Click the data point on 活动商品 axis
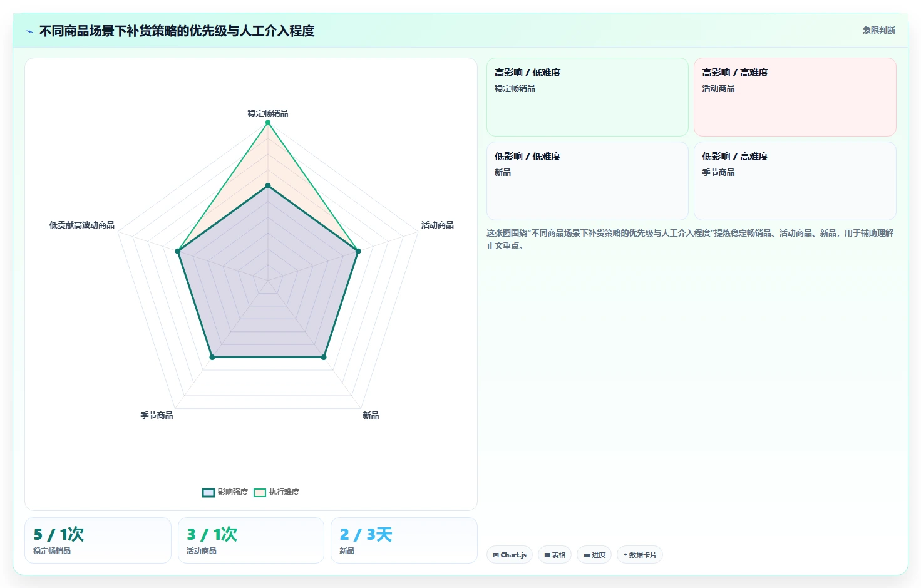This screenshot has width=921, height=588. pos(358,251)
